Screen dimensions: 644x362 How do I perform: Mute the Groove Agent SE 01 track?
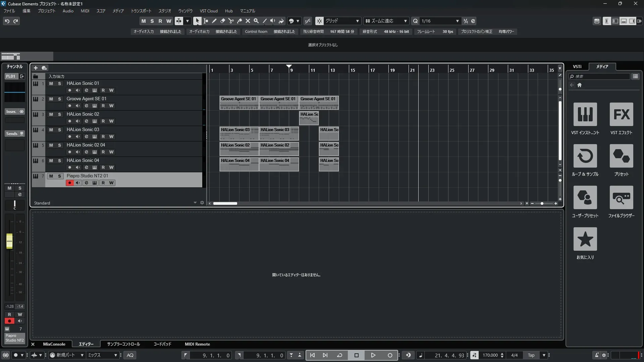tap(51, 99)
